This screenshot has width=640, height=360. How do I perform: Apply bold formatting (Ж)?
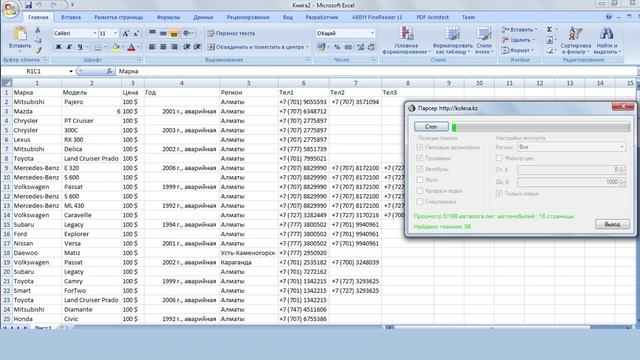tap(58, 47)
